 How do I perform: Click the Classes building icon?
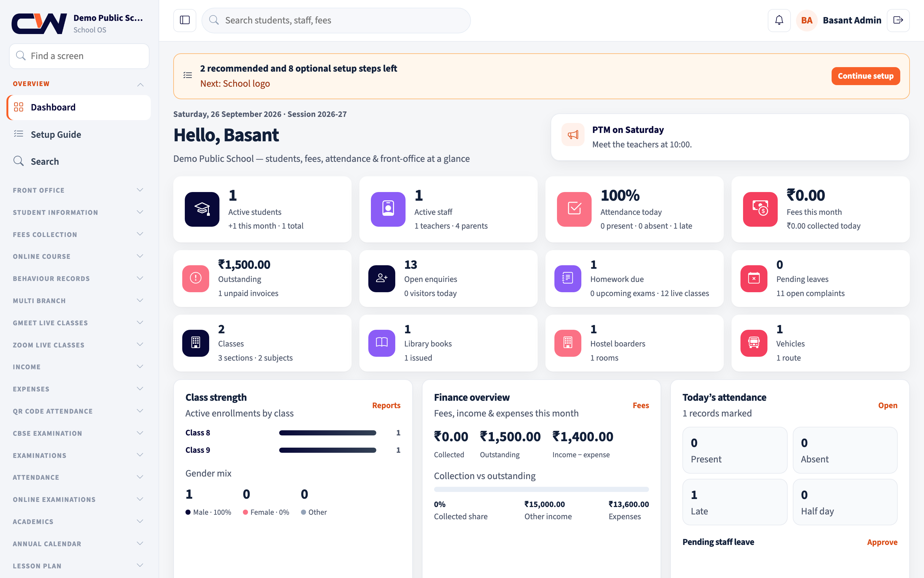tap(195, 343)
